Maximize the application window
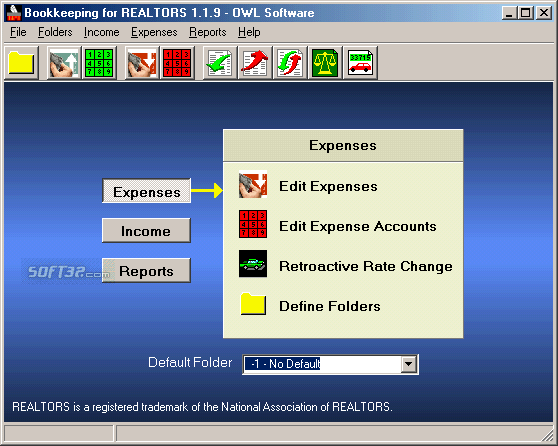 coord(526,13)
